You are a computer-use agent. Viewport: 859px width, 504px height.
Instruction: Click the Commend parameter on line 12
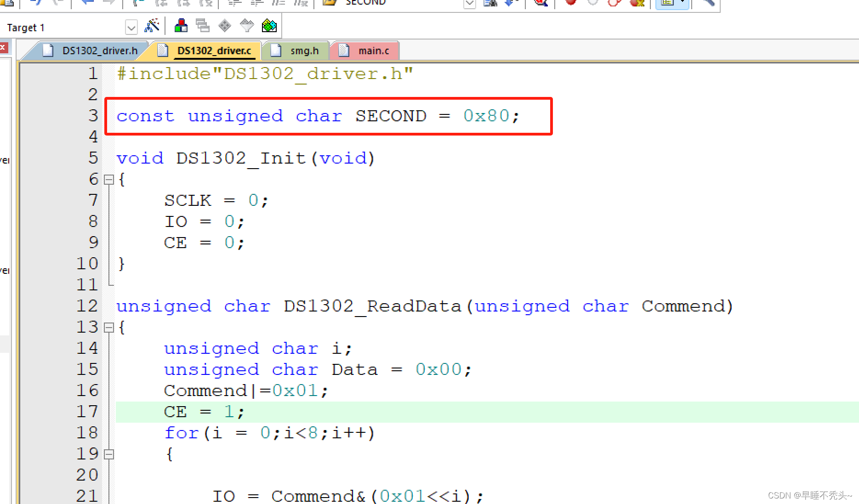point(683,306)
